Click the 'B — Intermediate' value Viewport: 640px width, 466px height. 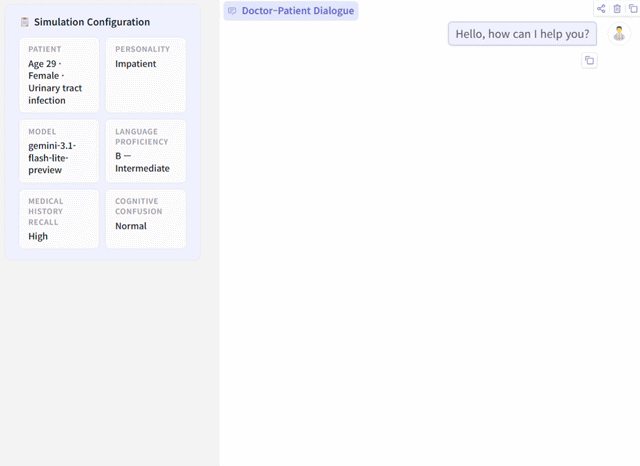[x=142, y=162]
